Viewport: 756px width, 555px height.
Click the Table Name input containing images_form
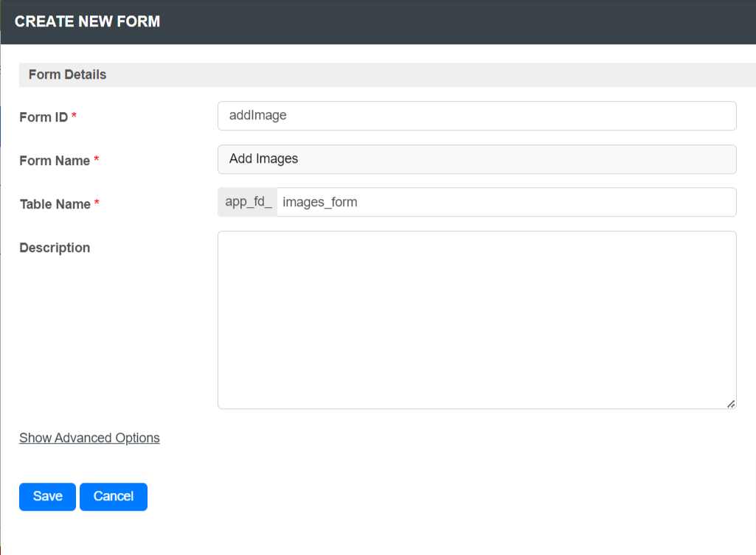[506, 203]
